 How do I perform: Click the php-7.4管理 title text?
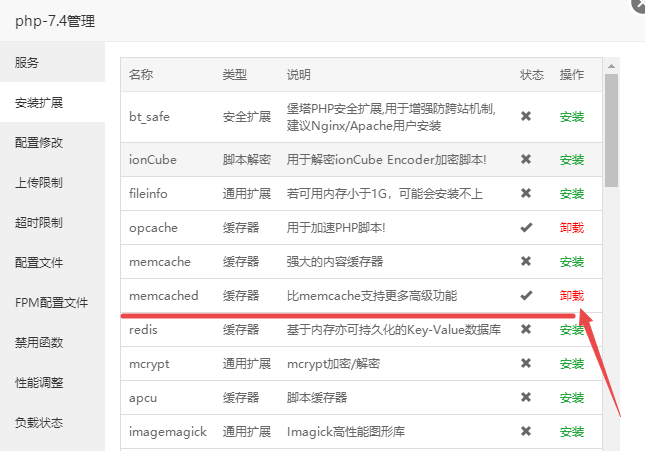click(55, 21)
